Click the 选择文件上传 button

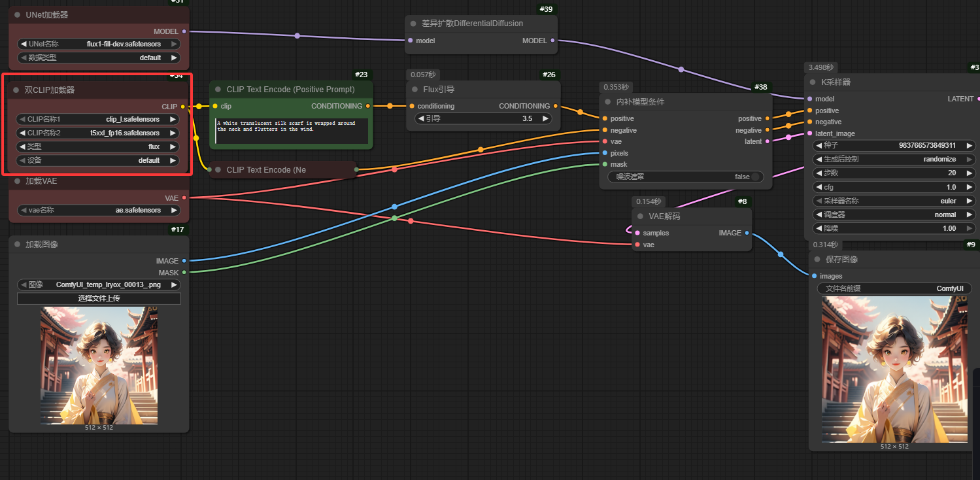pyautogui.click(x=99, y=298)
